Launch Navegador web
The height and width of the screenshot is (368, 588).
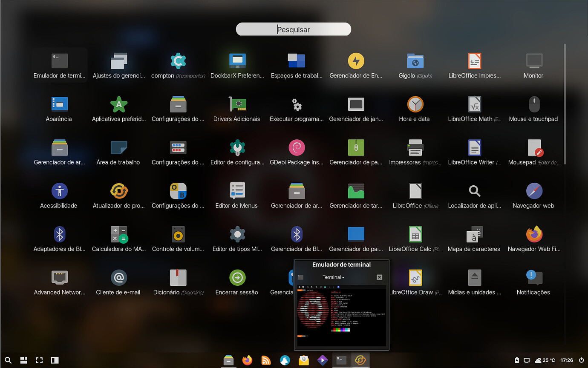click(533, 196)
